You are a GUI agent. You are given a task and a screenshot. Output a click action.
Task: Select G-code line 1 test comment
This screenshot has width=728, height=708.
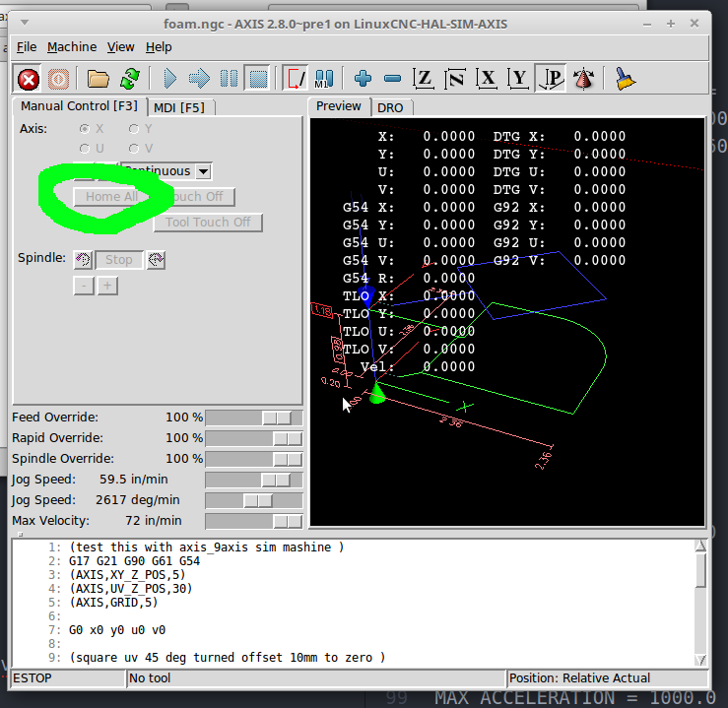point(207,547)
